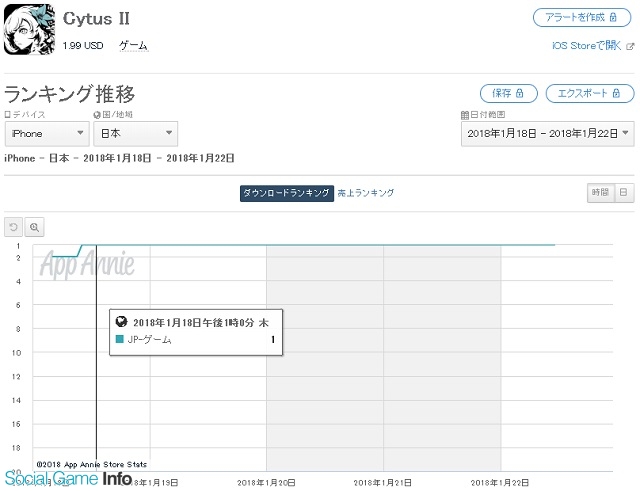Click the Cytus II title text
The height and width of the screenshot is (491, 640).
tap(96, 19)
